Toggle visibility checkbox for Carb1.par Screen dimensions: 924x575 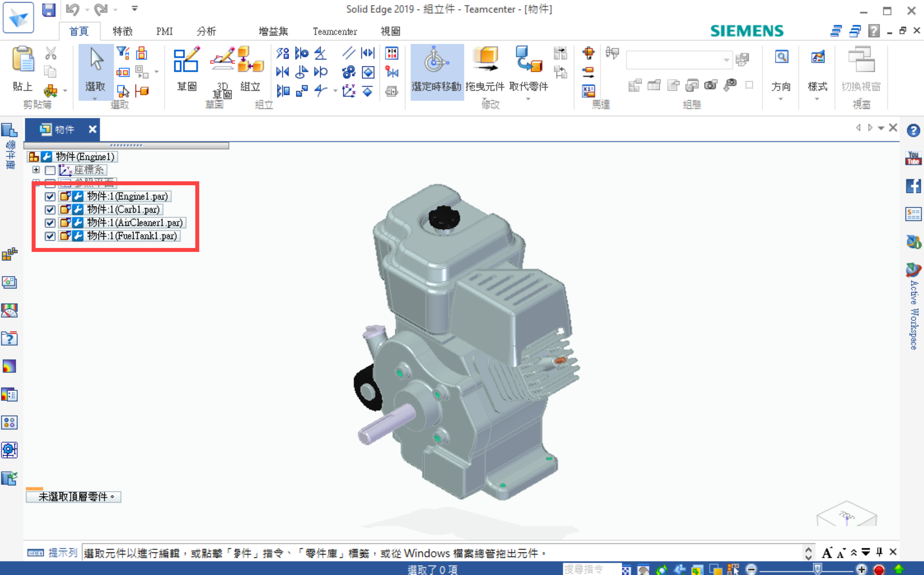click(50, 210)
